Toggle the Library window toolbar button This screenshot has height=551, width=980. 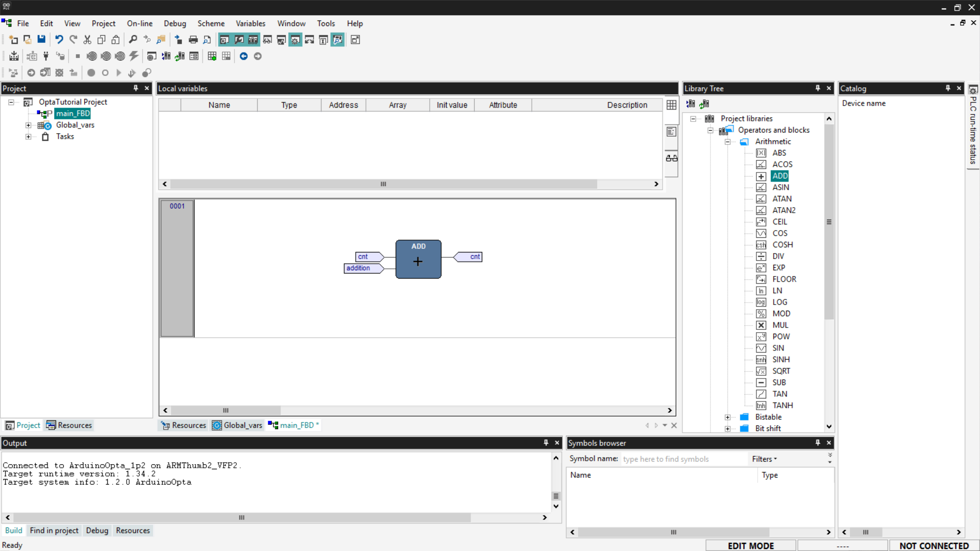point(253,40)
